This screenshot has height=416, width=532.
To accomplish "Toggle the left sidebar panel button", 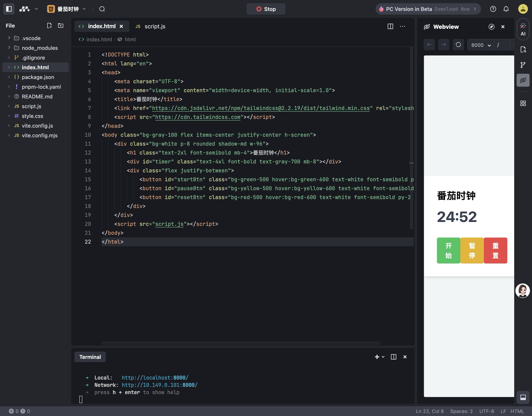I will (9, 9).
